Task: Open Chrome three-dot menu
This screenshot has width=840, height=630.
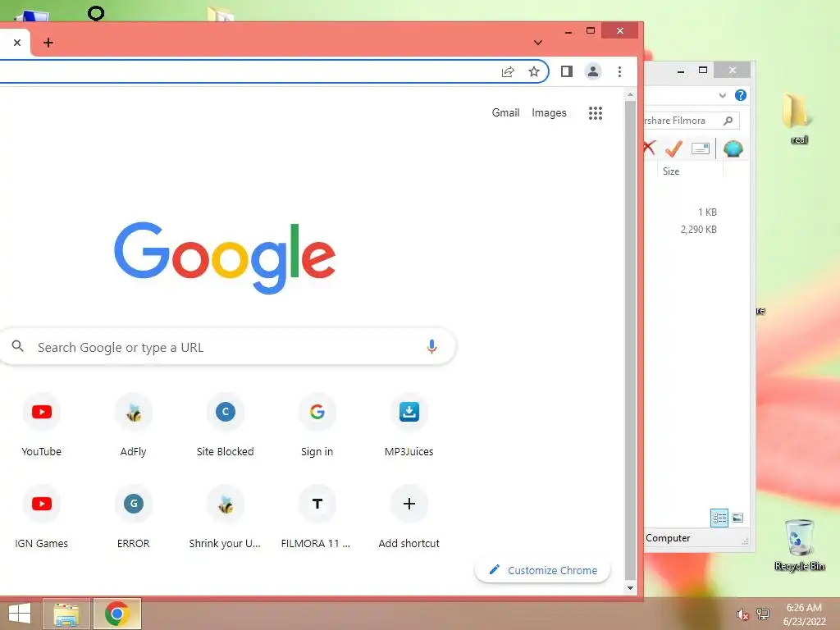Action: tap(619, 71)
